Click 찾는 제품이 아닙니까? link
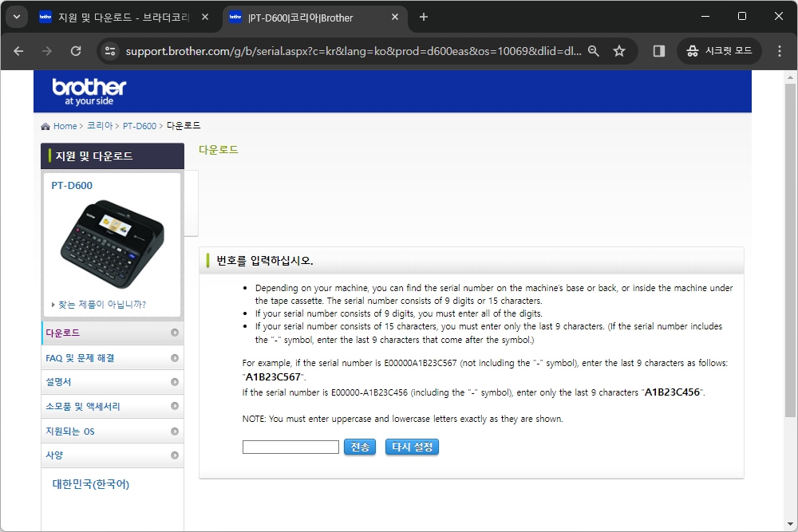Image resolution: width=798 pixels, height=532 pixels. pos(102,304)
